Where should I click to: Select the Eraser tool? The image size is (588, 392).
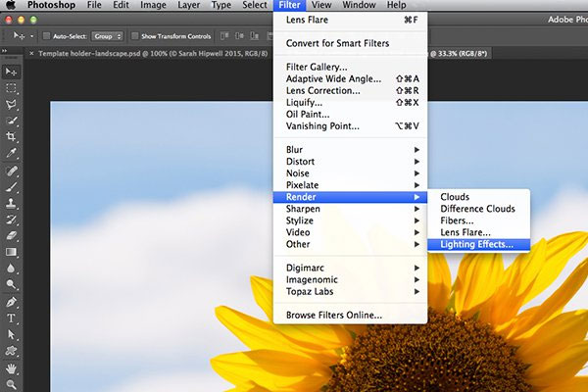(11, 235)
